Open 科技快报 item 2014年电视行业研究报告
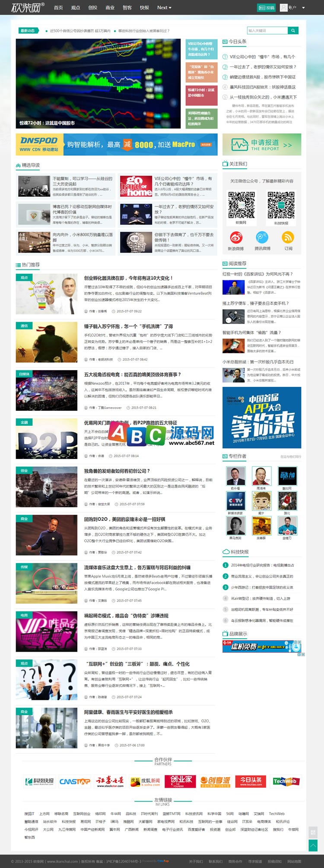Image resolution: width=324 pixels, height=868 pixels. pos(262,565)
